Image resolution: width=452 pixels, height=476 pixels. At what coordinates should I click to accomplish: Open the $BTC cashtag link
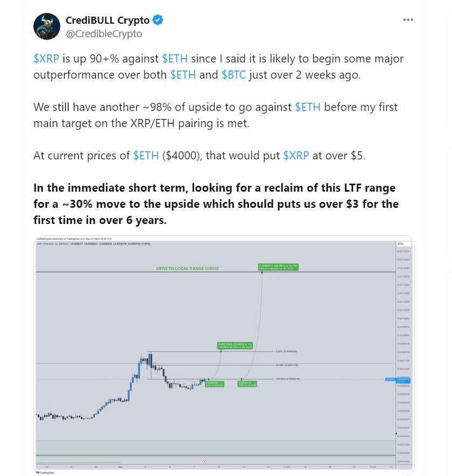coord(234,75)
